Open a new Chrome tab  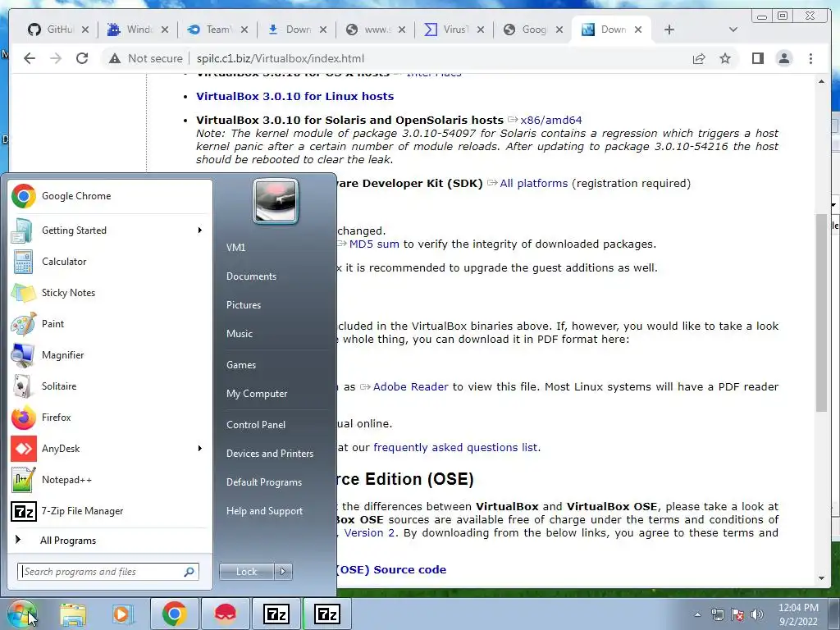coord(669,30)
